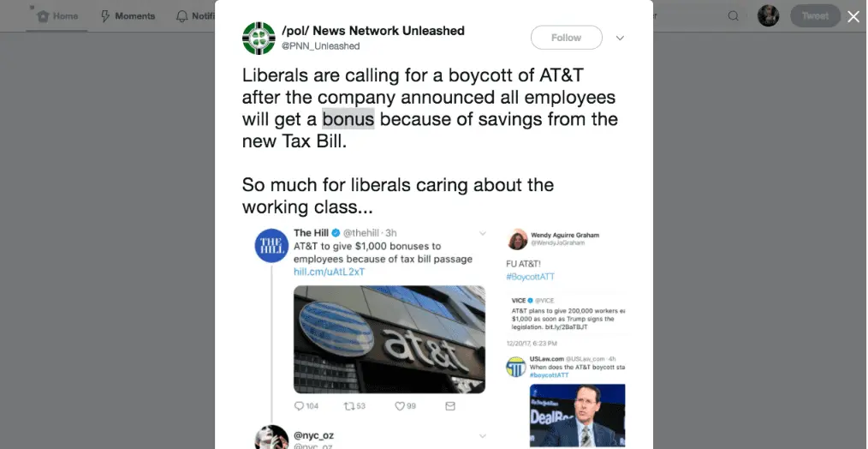
Task: Open hill.cm/uAtL2xT link
Action: tap(329, 272)
